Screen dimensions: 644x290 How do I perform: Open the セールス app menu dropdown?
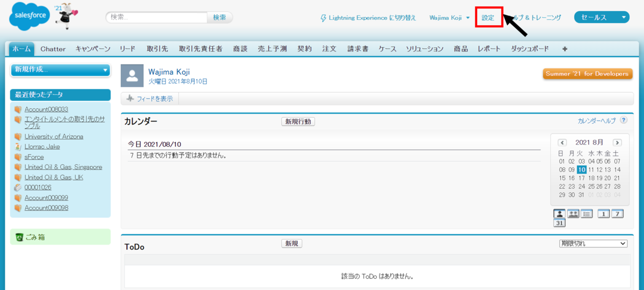point(602,18)
